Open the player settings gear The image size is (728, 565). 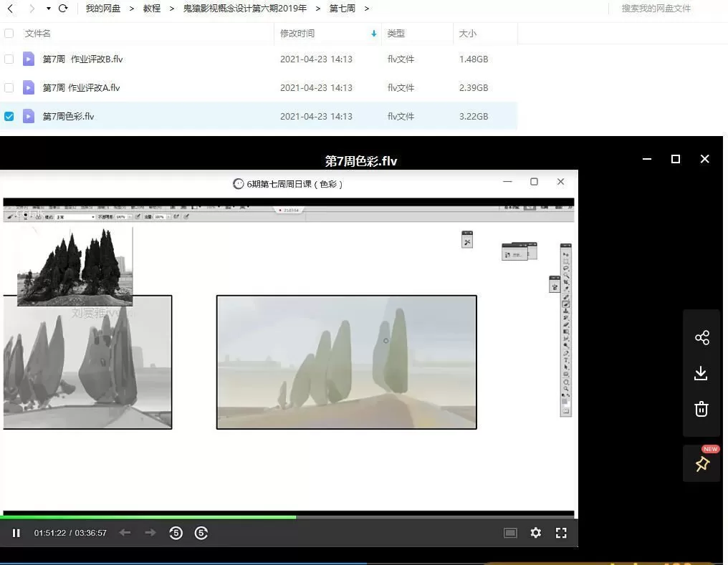[x=535, y=533]
